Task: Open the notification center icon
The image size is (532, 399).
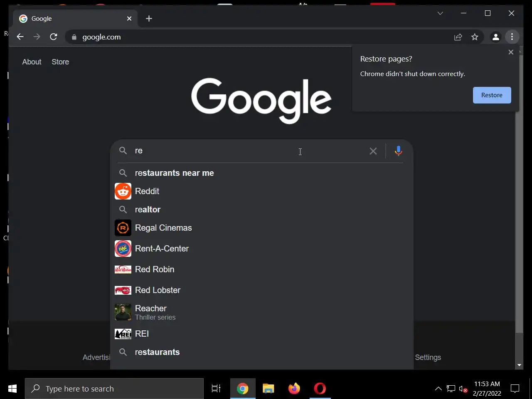Action: point(515,389)
